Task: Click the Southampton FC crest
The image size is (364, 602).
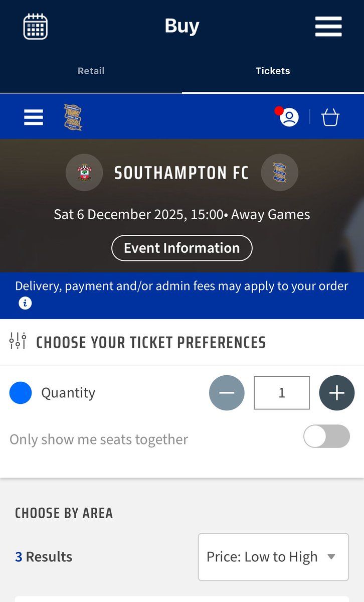Action: click(x=84, y=172)
